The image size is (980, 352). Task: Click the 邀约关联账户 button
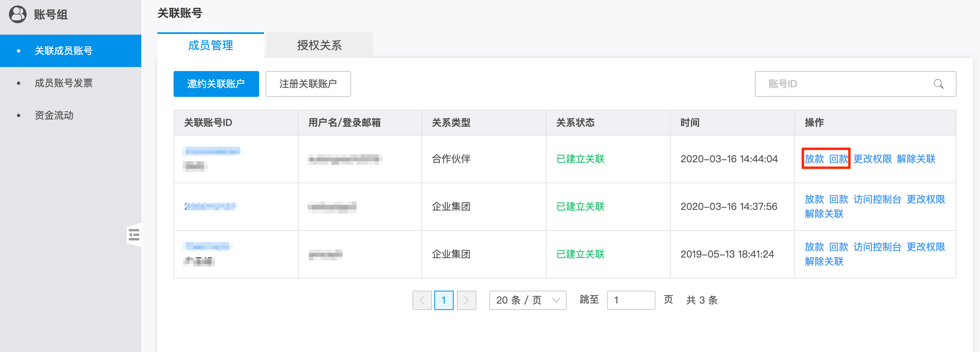click(216, 84)
